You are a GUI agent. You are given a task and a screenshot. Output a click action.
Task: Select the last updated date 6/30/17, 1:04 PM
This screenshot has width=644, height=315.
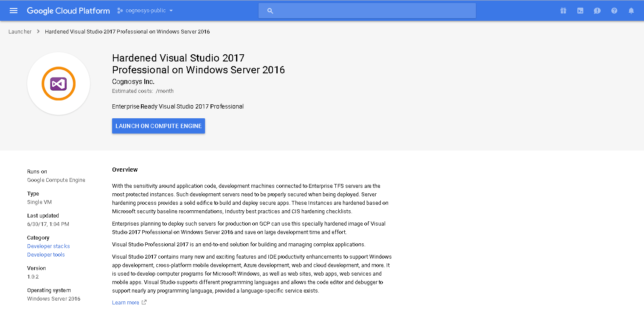(x=48, y=224)
